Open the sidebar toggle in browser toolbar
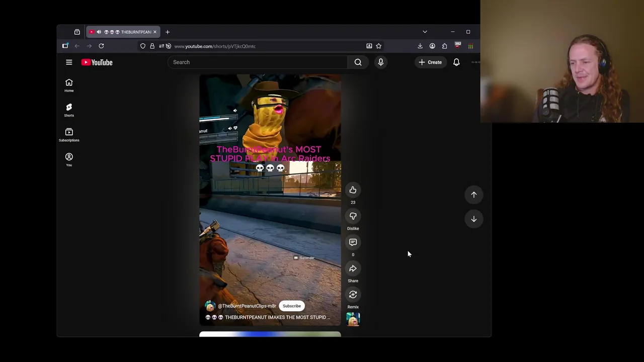The image size is (644, 362). 65,46
